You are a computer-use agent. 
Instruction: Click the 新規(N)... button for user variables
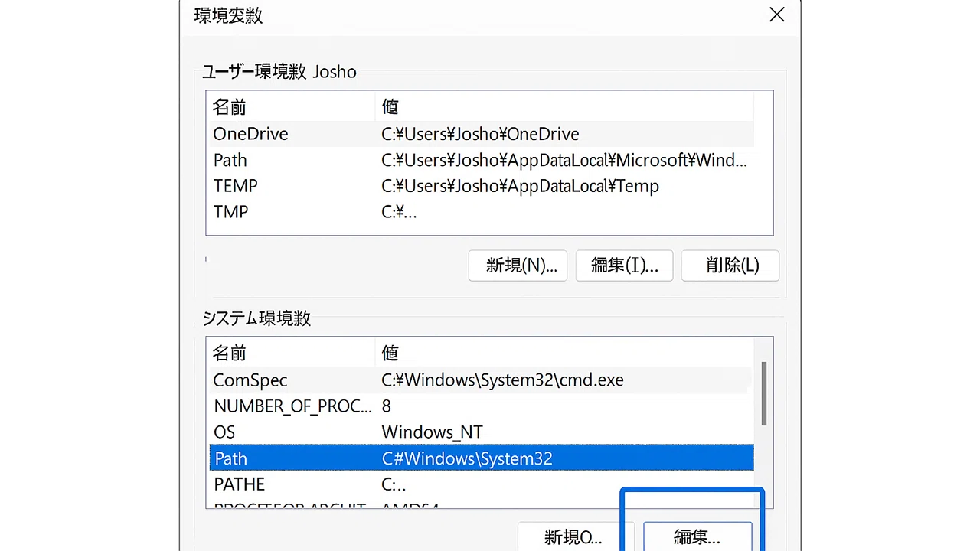click(518, 266)
